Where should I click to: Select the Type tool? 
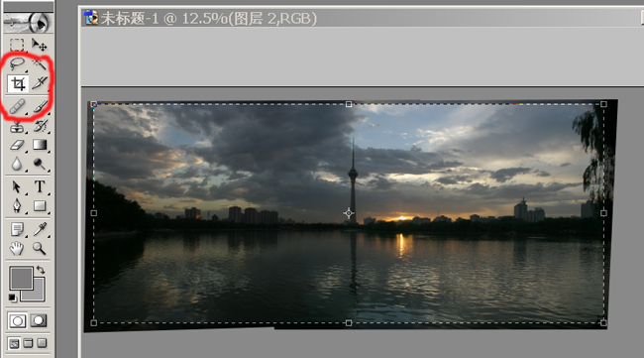(x=40, y=187)
